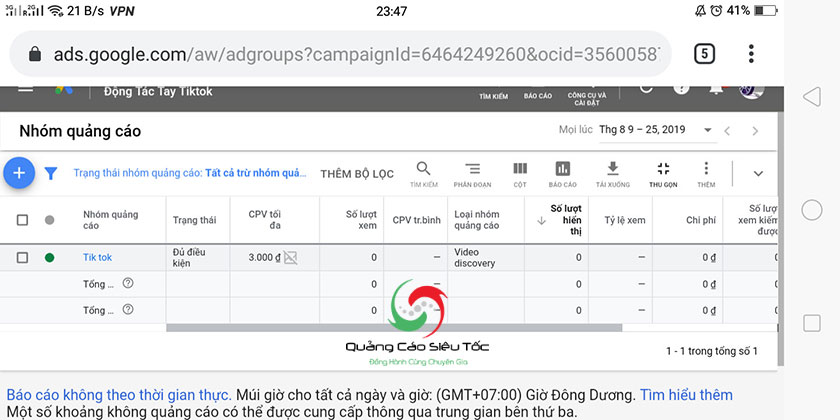Go to previous date range
Viewport: 840px width, 420px height.
(x=727, y=131)
